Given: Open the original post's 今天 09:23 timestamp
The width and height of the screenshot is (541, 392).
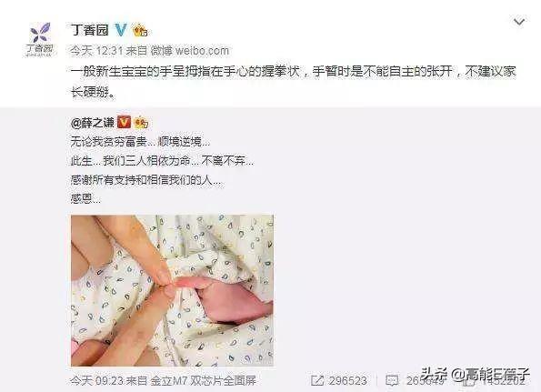Looking at the screenshot, I should (x=97, y=380).
